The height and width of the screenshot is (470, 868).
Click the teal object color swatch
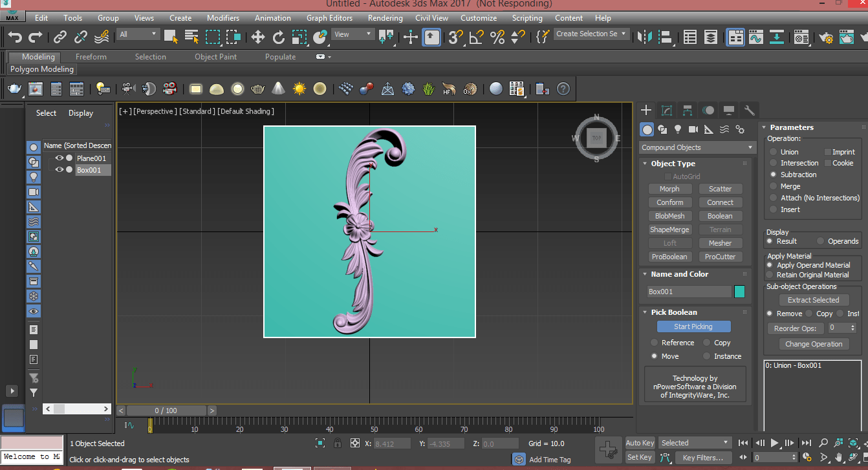click(x=739, y=292)
